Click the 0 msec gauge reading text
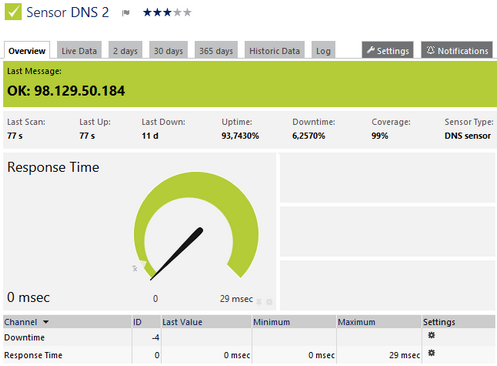497x366 pixels. tap(28, 297)
